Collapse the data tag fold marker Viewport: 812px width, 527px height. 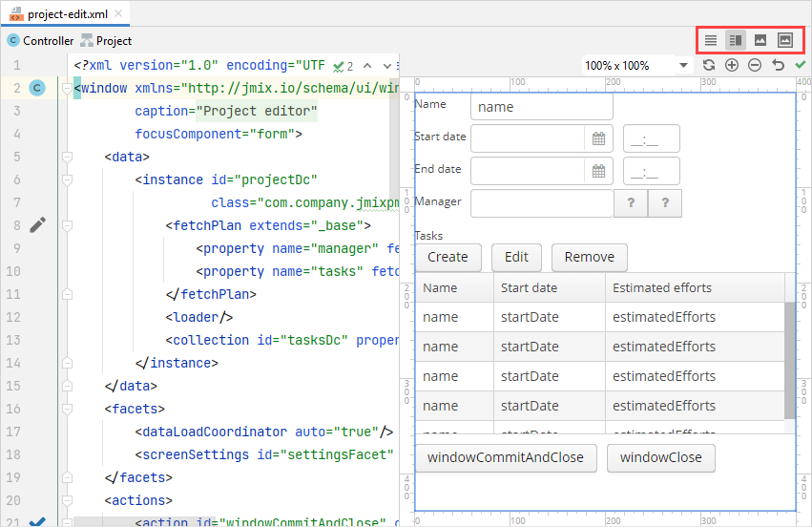67,157
